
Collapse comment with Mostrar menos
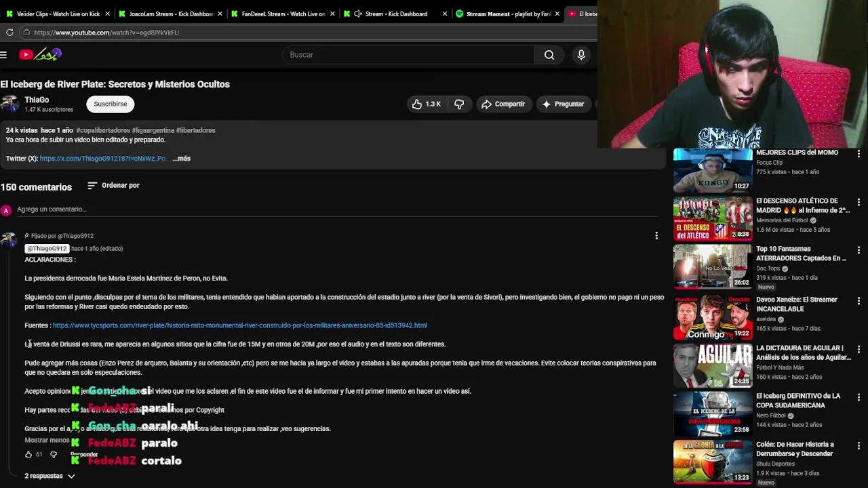point(47,440)
